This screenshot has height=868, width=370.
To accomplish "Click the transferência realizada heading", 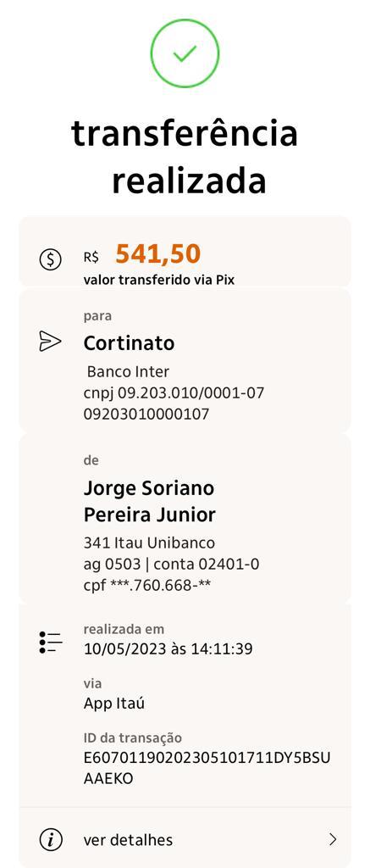I will click(185, 158).
